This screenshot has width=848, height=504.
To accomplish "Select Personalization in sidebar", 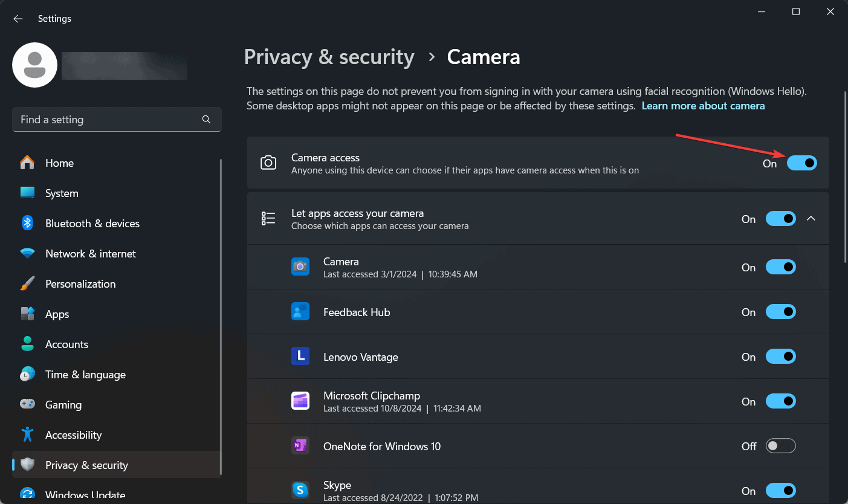I will [x=117, y=284].
